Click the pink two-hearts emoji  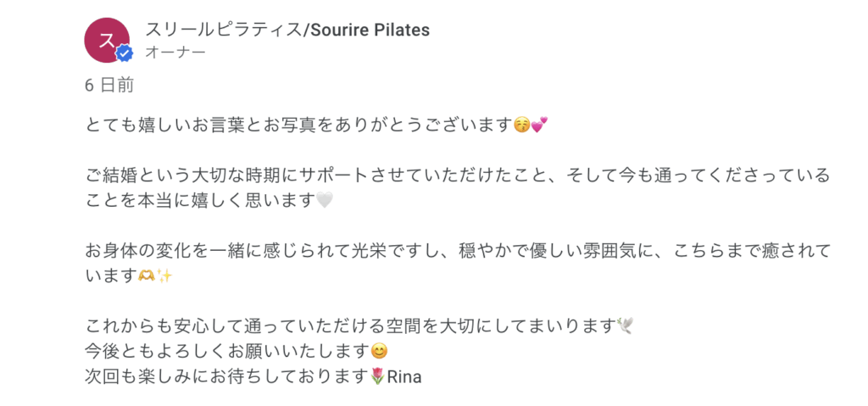539,125
